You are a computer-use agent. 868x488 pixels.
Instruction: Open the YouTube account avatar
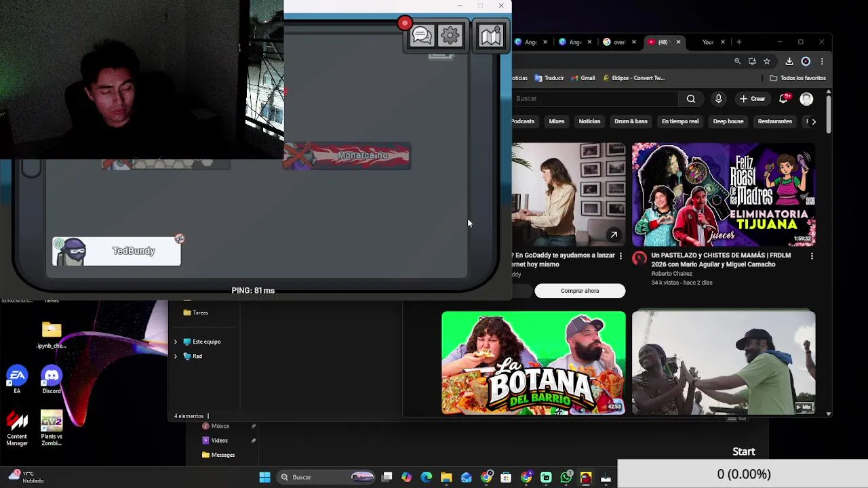(x=806, y=99)
